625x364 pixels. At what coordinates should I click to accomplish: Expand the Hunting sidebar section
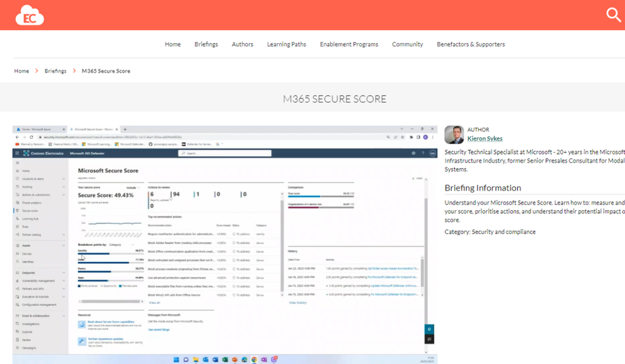click(x=63, y=186)
